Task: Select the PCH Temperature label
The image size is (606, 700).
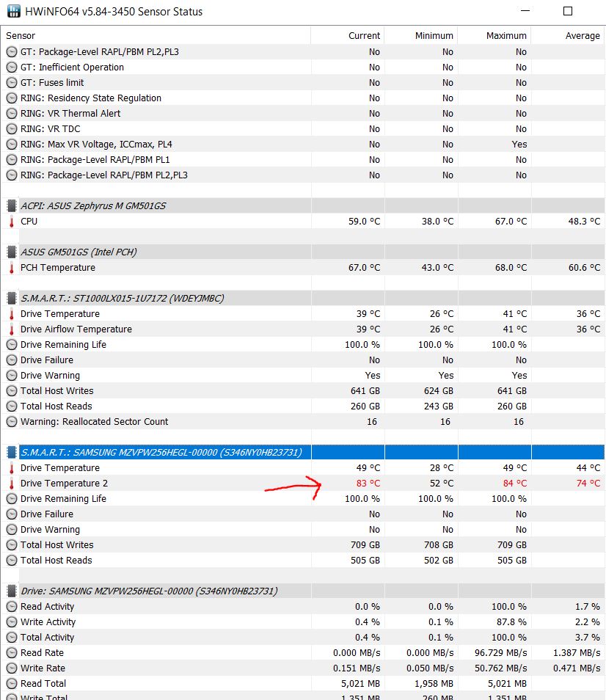Action: tap(58, 268)
